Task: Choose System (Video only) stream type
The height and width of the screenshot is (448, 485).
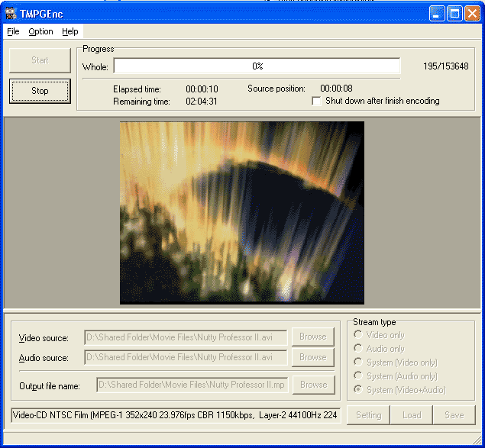Action: point(358,363)
